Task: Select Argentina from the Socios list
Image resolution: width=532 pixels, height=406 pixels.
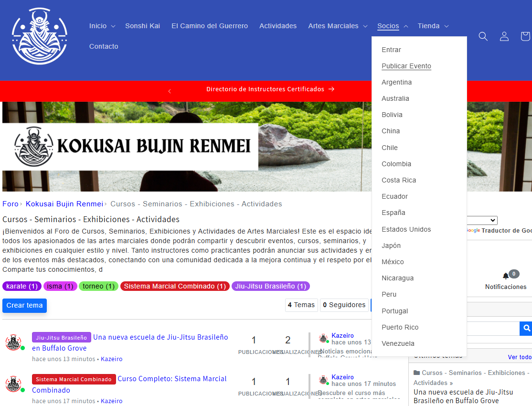Action: click(397, 82)
